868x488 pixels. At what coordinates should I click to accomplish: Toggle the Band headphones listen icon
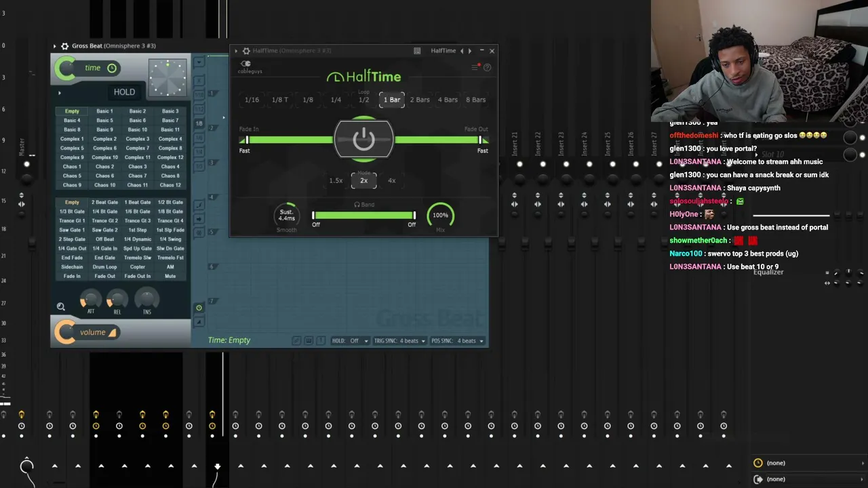pos(357,205)
